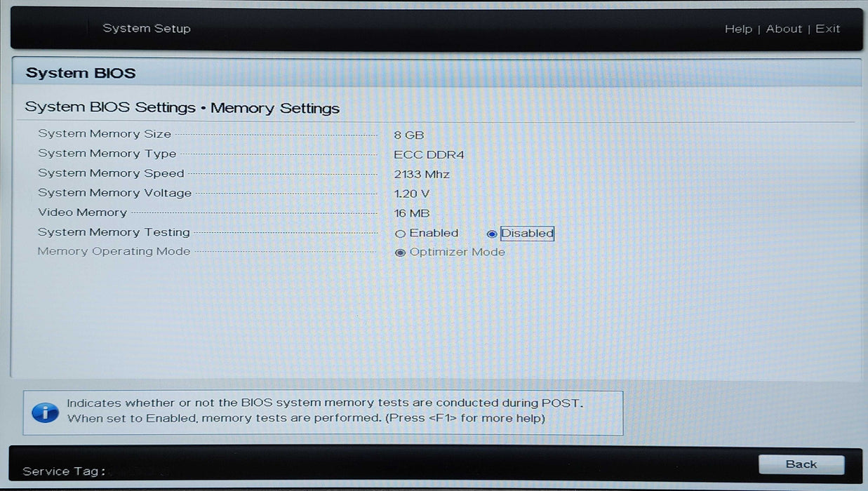868x491 pixels.
Task: Click the System Memory Size row label
Action: click(x=105, y=134)
